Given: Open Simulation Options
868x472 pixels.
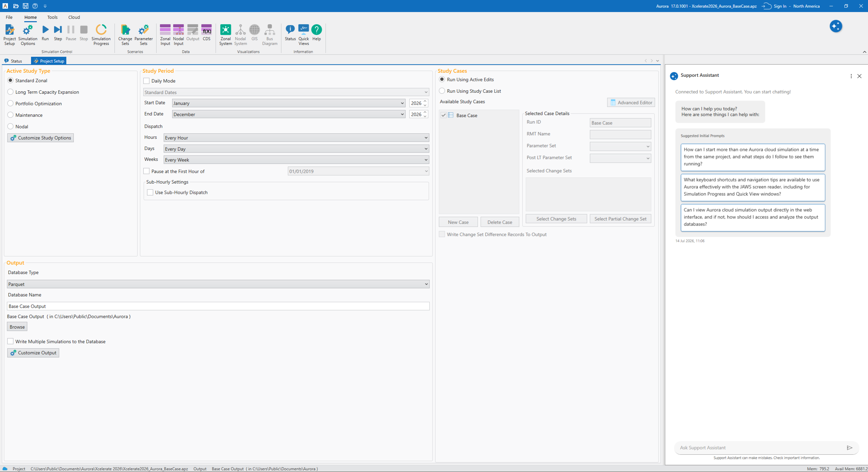Looking at the screenshot, I should coord(28,35).
